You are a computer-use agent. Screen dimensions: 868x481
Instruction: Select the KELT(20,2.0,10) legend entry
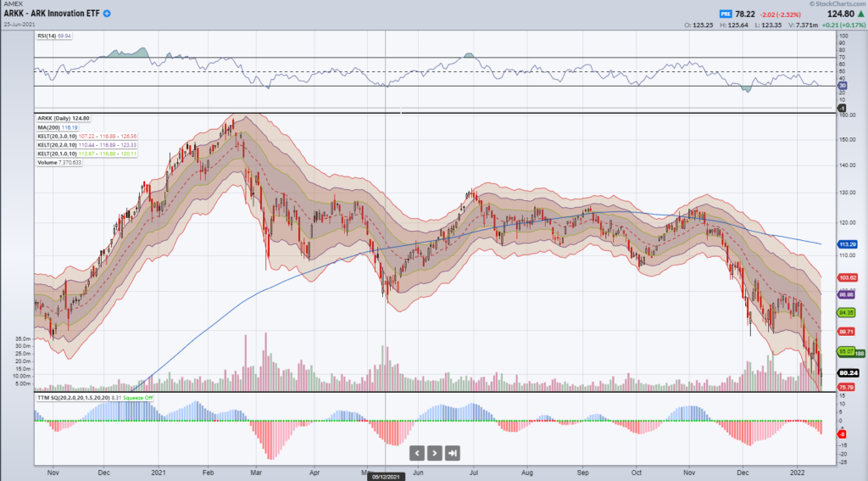[x=87, y=145]
